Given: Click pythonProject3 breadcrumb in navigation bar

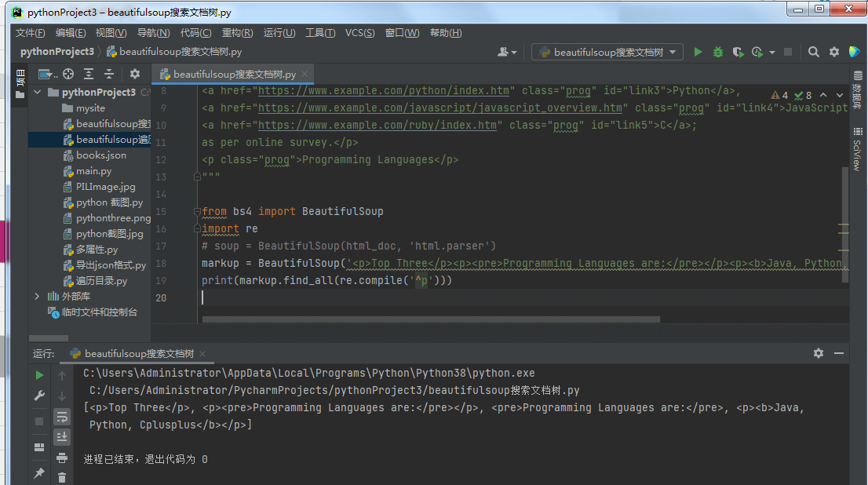Looking at the screenshot, I should click(57, 52).
